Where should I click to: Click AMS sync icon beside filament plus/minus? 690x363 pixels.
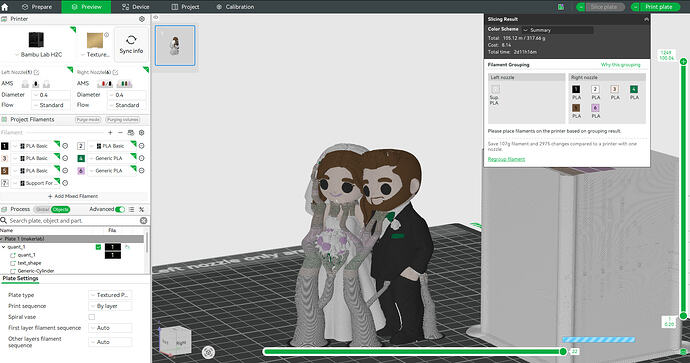click(131, 132)
